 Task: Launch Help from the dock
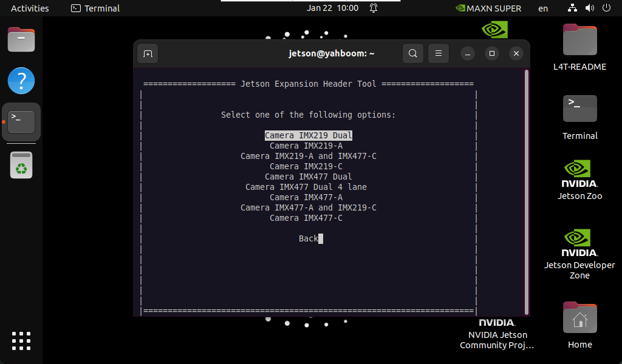21,81
